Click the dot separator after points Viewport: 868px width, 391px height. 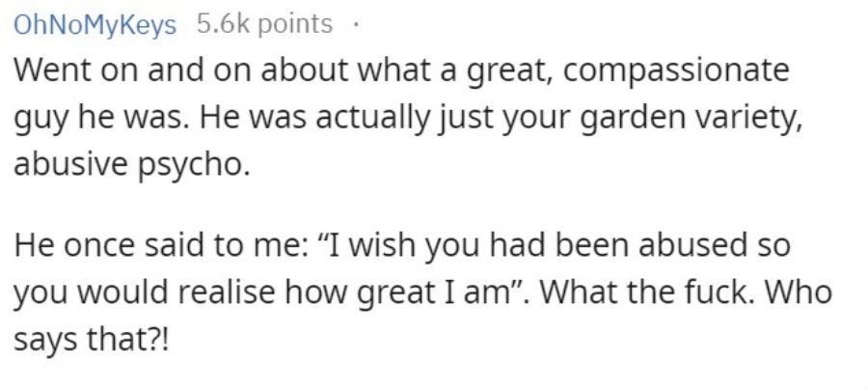click(355, 24)
